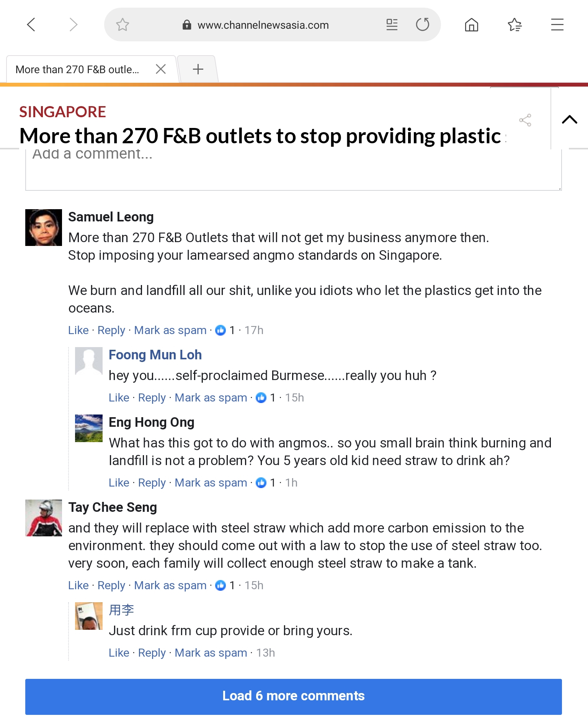Open the browser hamburger menu

coord(557,25)
